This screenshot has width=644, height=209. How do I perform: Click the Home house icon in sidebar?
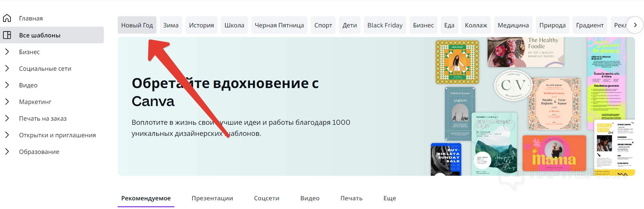pyautogui.click(x=7, y=18)
